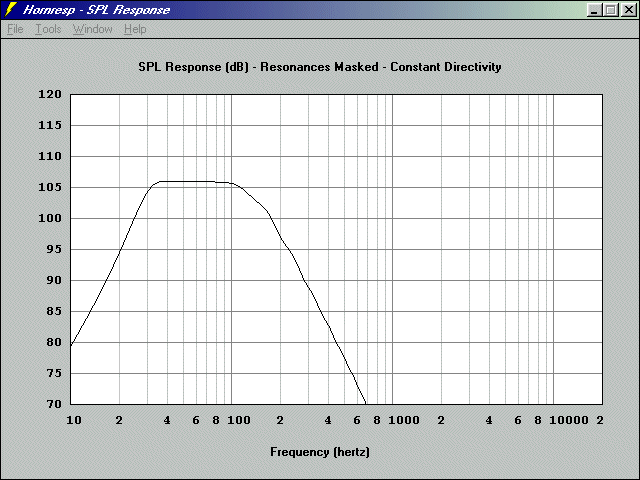Image resolution: width=640 pixels, height=480 pixels.
Task: Open the File menu
Action: 15,29
